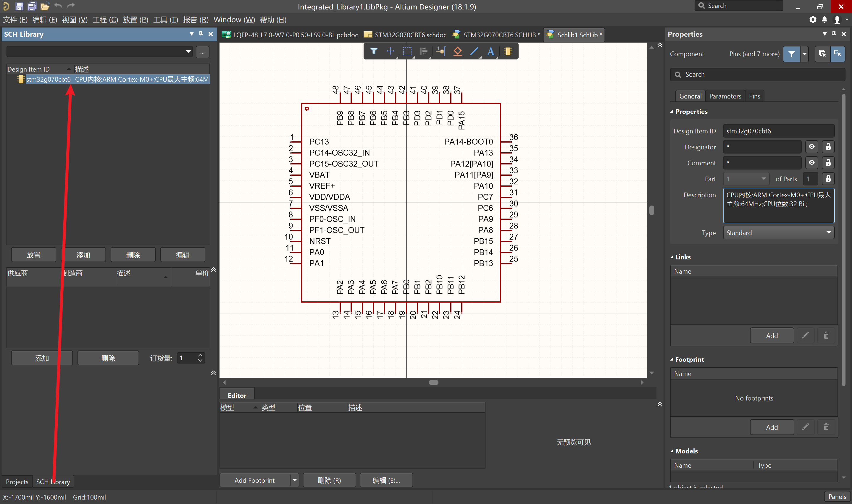
Task: Click the Properties panel Search field
Action: point(757,74)
